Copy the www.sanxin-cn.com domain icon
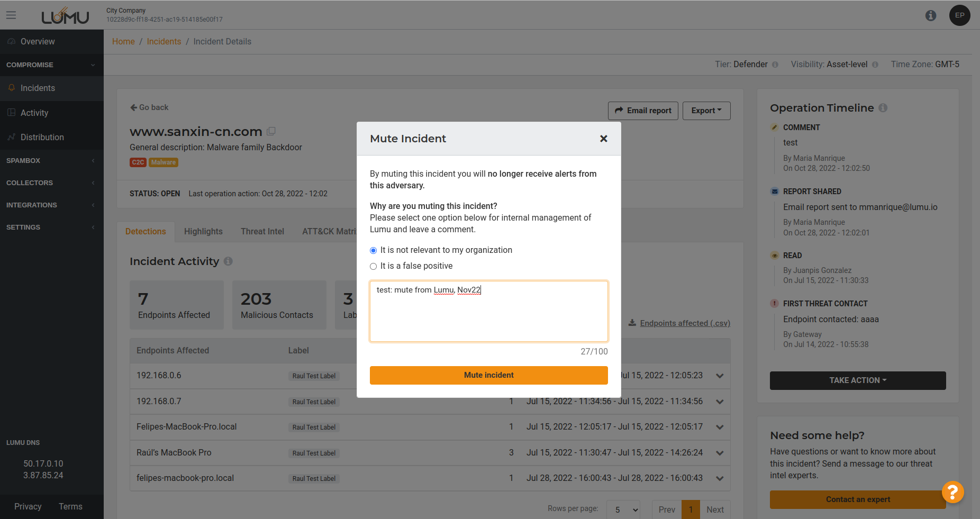980x519 pixels. [271, 131]
